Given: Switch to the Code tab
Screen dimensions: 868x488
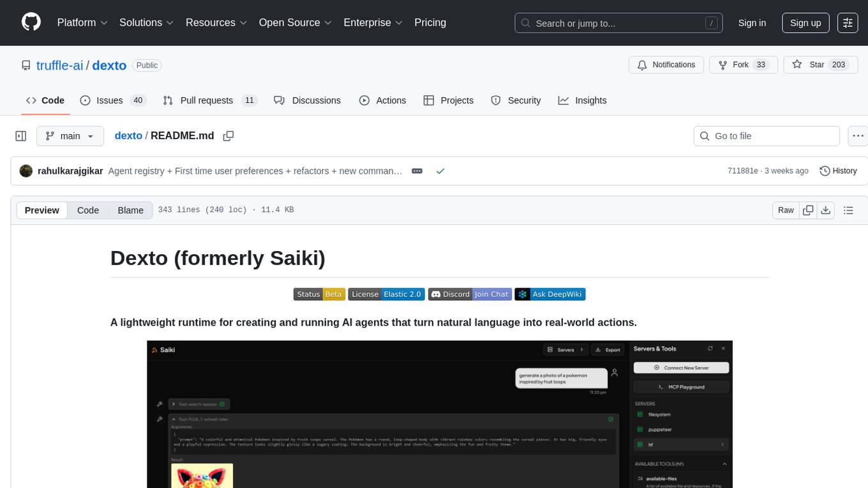Looking at the screenshot, I should pyautogui.click(x=45, y=100).
